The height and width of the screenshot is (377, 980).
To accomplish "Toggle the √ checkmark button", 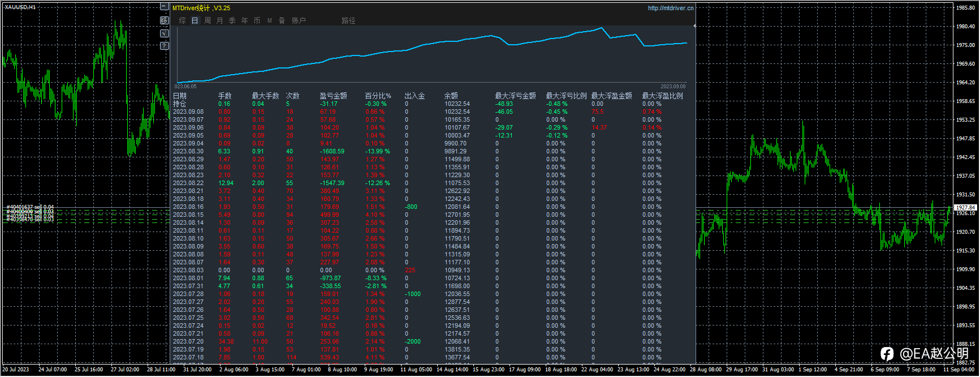I will 164,33.
